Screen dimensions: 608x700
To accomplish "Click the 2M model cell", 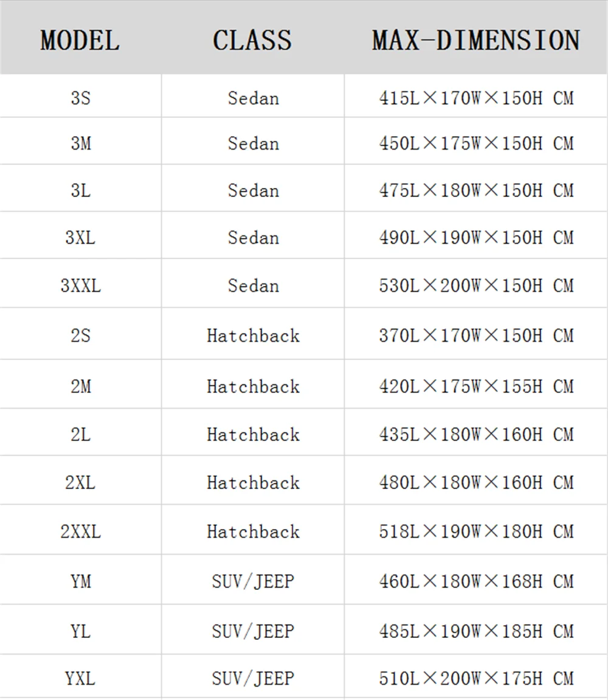I will pyautogui.click(x=80, y=386).
